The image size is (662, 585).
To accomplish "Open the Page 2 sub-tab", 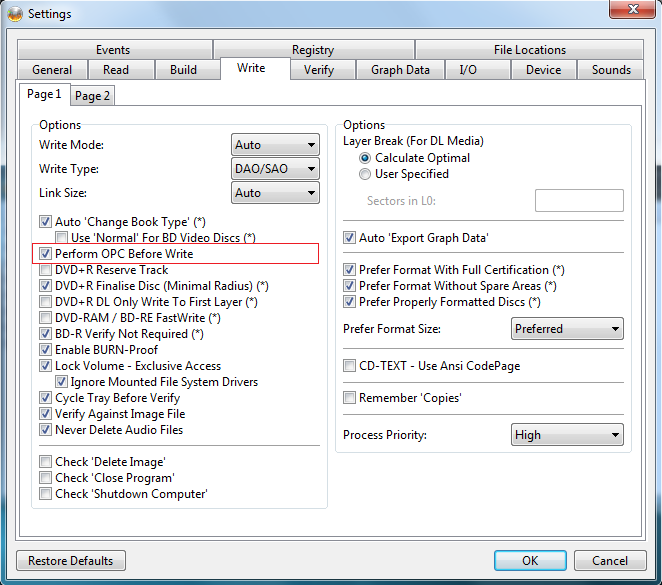I will 93,95.
